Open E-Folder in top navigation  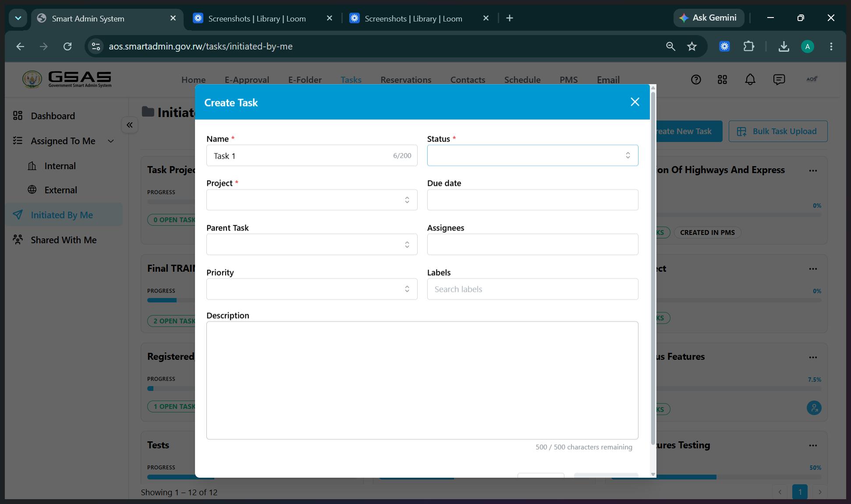(x=305, y=80)
